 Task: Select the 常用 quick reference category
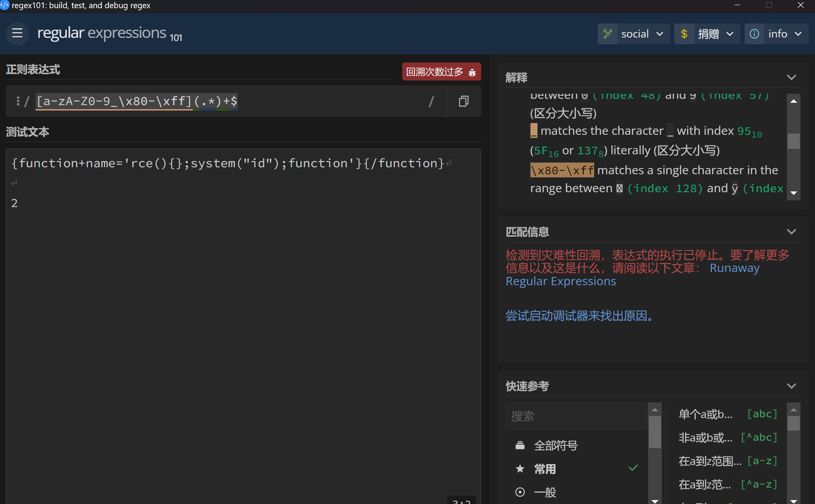click(545, 469)
